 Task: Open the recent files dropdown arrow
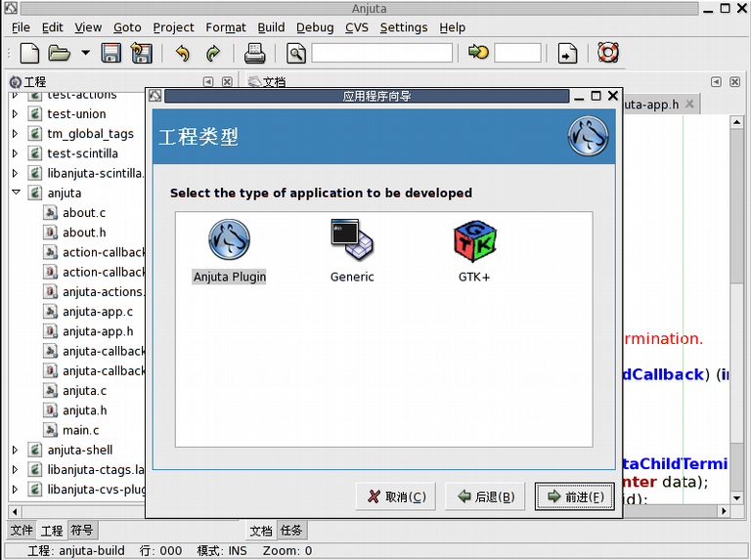point(85,53)
